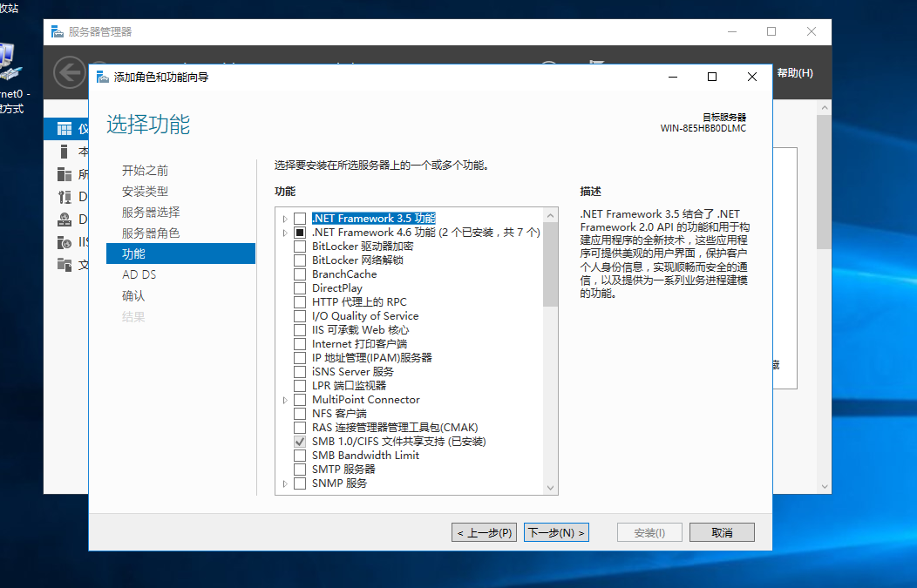
Task: Click Server Manager title bar app icon
Action: (x=57, y=31)
